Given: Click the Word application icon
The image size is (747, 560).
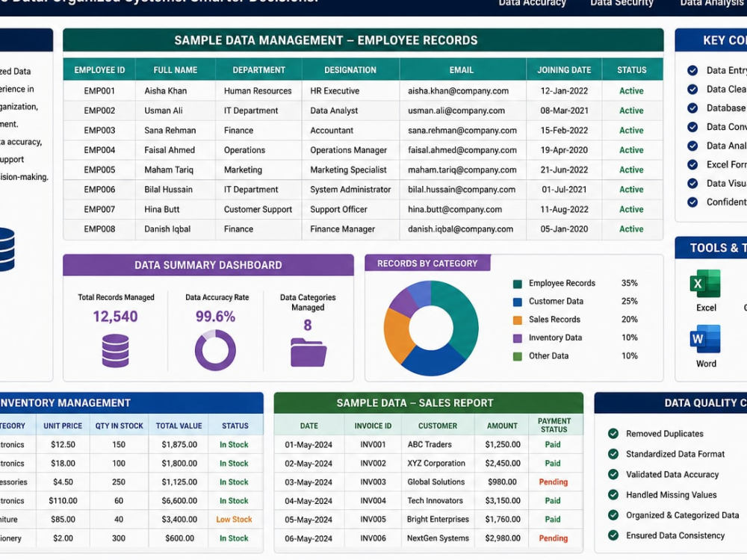Looking at the screenshot, I should tap(706, 339).
